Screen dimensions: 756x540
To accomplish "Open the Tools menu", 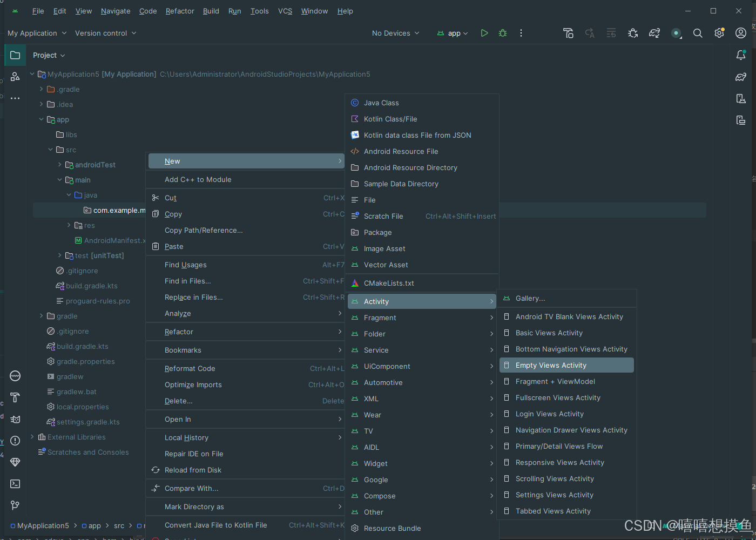I will [x=260, y=11].
